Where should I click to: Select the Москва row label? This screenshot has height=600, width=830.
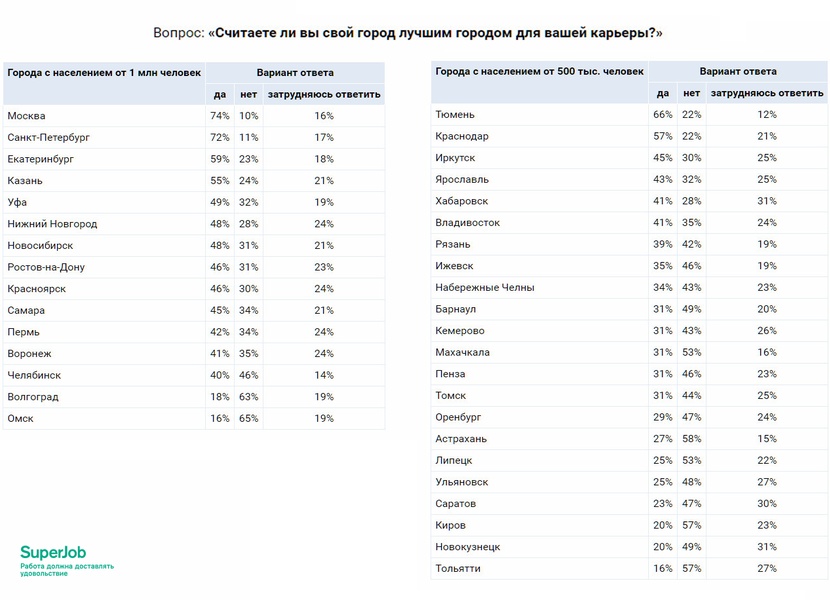pos(27,116)
